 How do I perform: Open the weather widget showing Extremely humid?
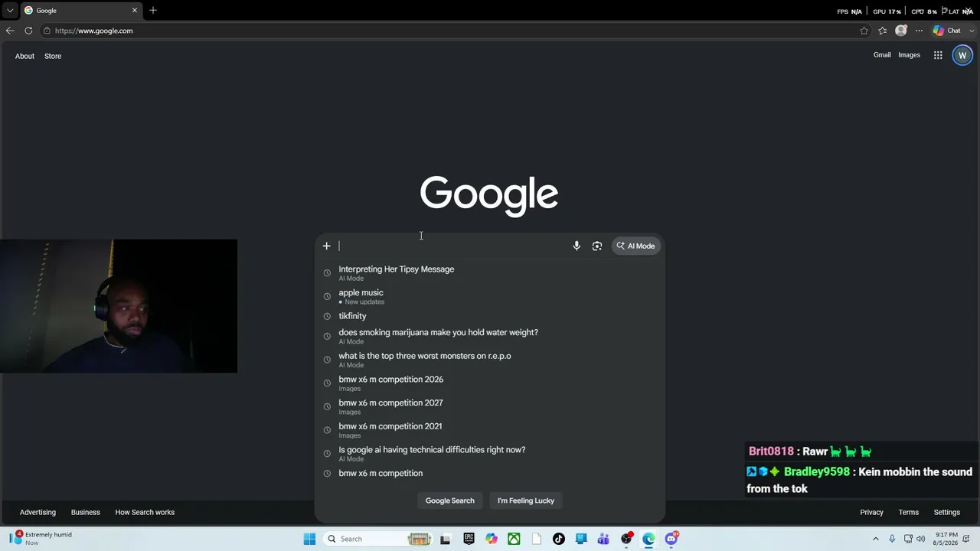pyautogui.click(x=41, y=538)
